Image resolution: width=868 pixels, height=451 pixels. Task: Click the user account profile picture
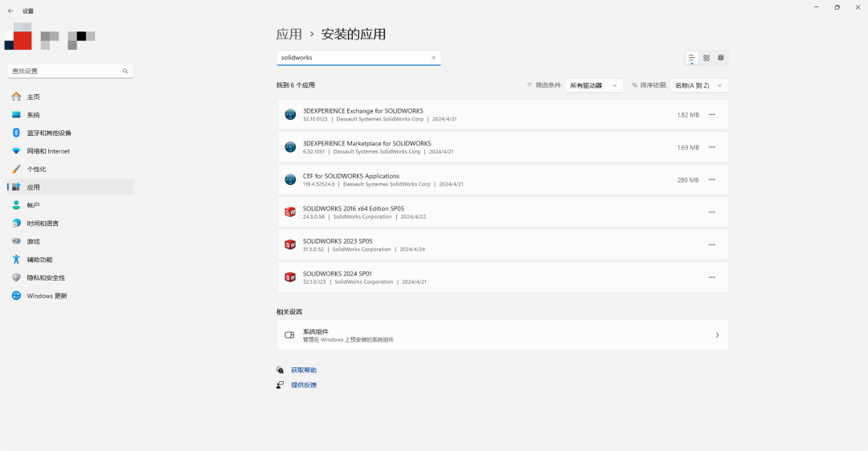(x=18, y=36)
